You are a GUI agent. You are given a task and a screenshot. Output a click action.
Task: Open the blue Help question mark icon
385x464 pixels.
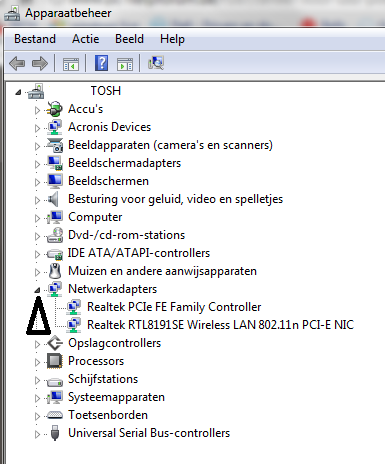click(x=101, y=63)
